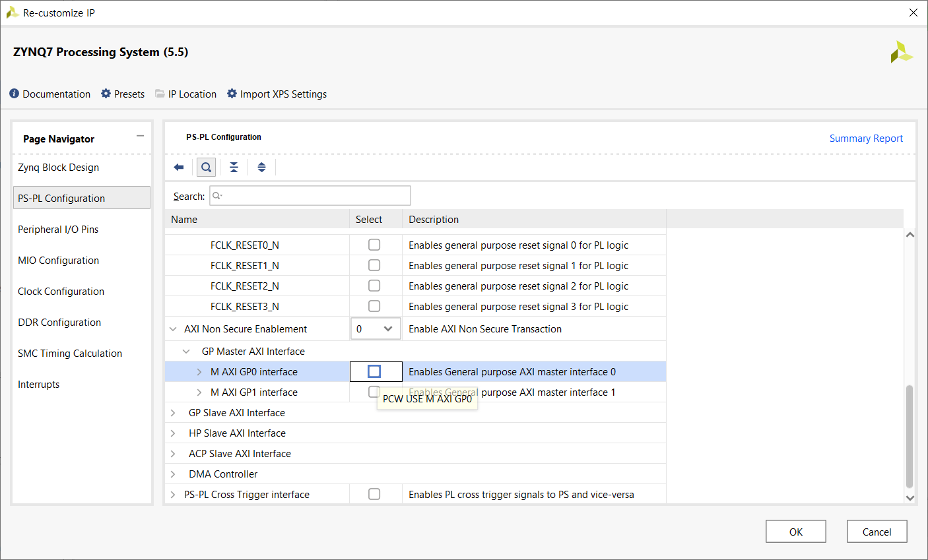
Task: Expand DMA Controller node
Action: pos(173,474)
